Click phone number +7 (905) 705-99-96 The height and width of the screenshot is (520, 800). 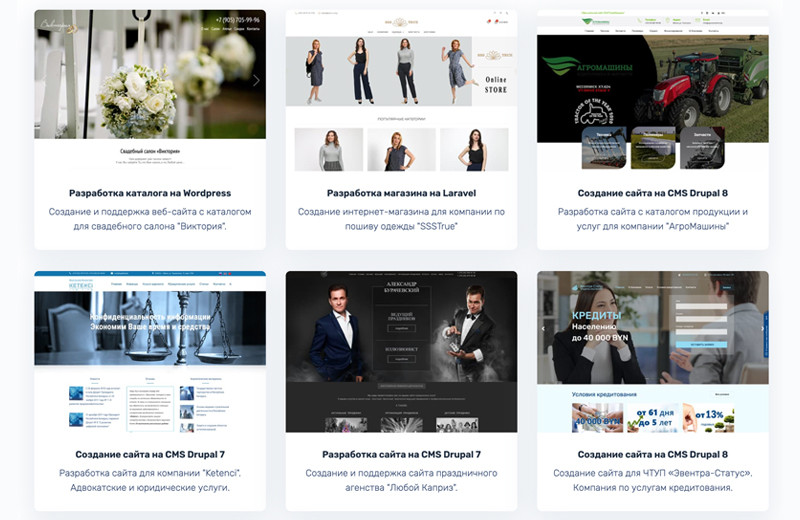point(237,20)
